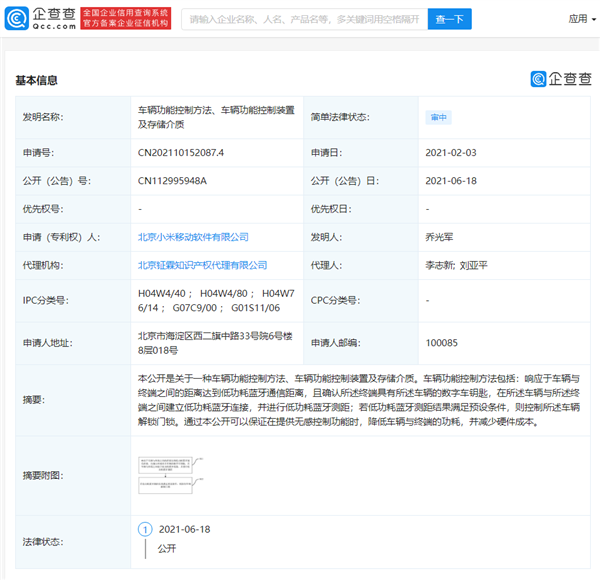The image size is (600, 580).
Task: Open 北京钲霖知识产权代理有限公司 agency link
Action: pos(202,265)
